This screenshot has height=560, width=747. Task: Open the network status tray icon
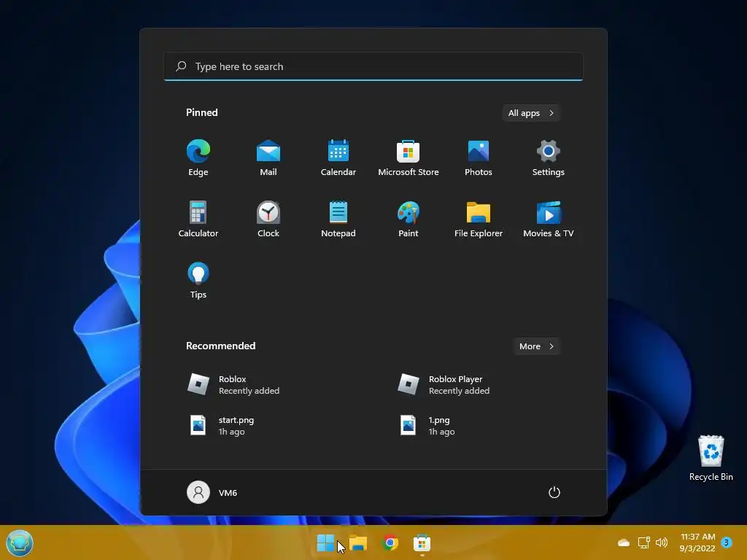coord(644,542)
